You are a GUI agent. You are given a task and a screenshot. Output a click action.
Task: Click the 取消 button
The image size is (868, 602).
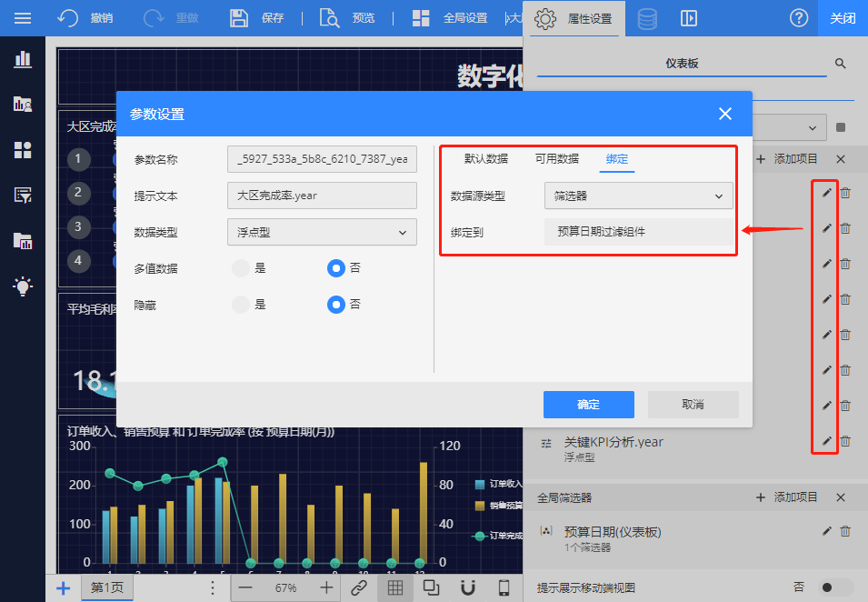[693, 405]
